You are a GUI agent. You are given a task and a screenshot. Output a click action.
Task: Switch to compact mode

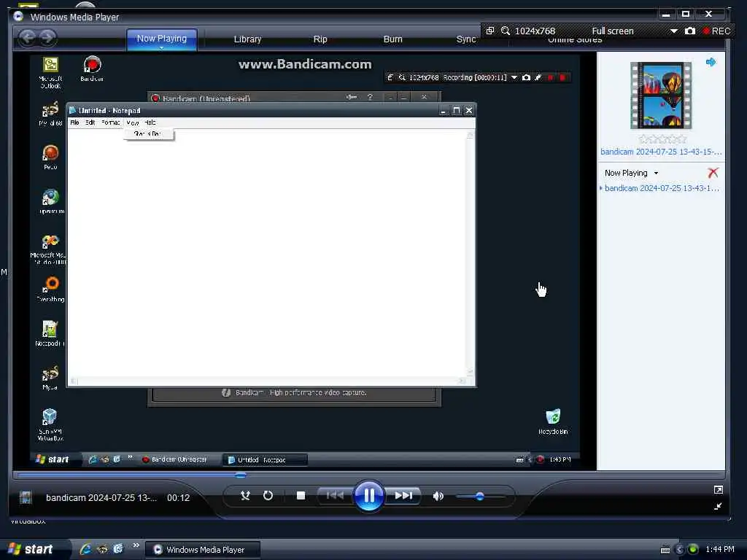tap(718, 506)
